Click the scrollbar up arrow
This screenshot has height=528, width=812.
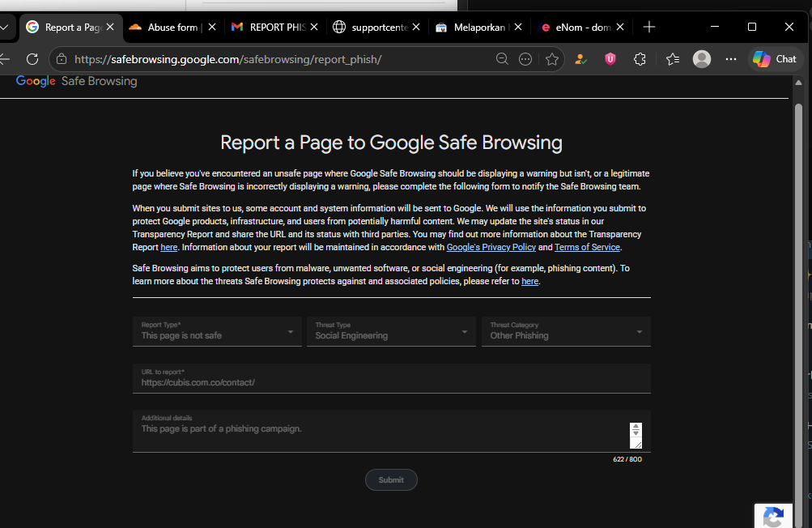tap(798, 83)
